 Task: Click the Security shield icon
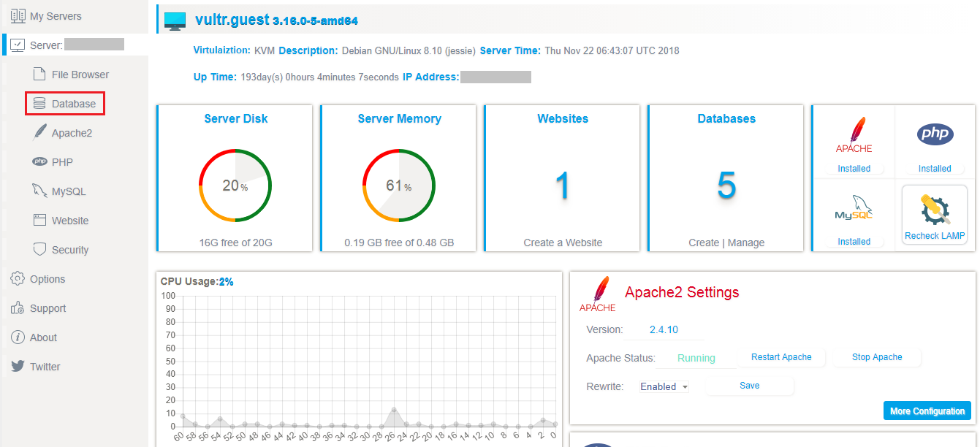click(39, 249)
